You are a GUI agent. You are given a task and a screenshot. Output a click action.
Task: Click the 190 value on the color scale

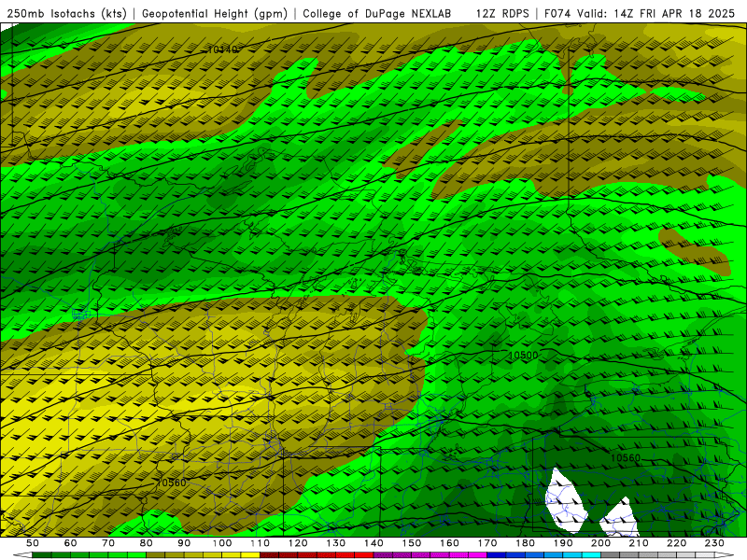[x=564, y=543]
